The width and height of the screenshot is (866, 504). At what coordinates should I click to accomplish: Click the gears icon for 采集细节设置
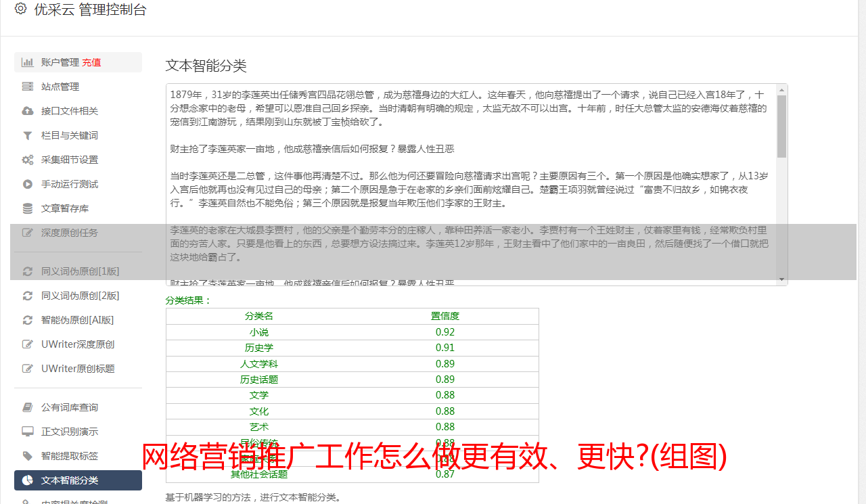click(x=28, y=160)
